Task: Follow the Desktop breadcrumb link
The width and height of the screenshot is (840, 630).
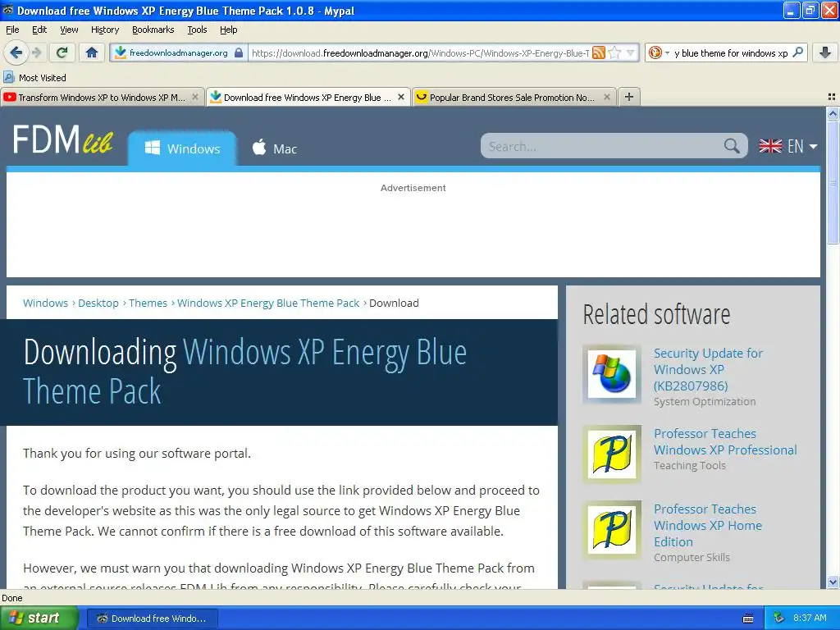Action: 98,304
